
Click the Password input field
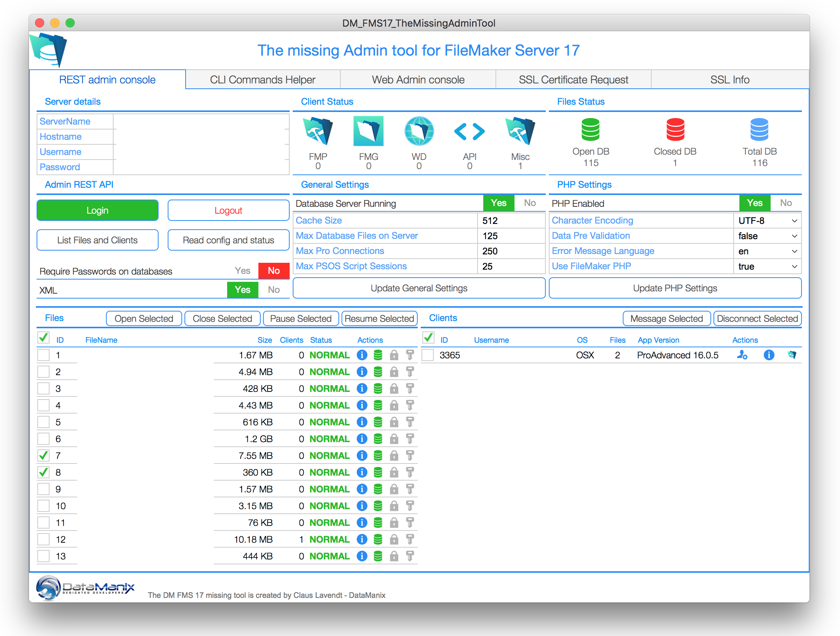(x=201, y=167)
